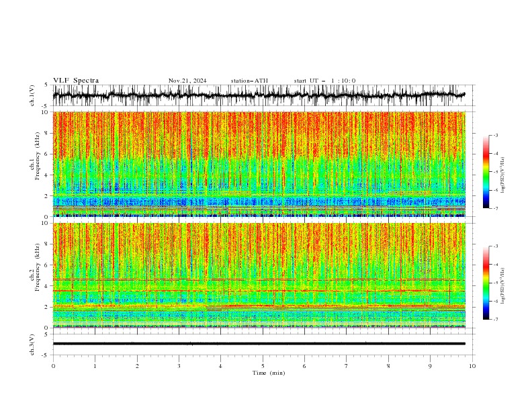Click the lower PSD color scale bar
This screenshot has width=532, height=411.
486,283
